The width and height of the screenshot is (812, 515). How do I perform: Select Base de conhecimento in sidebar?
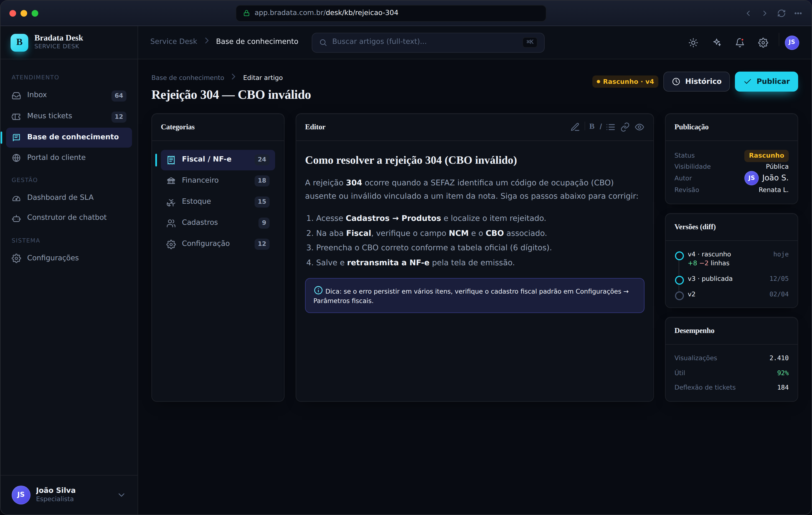[69, 137]
